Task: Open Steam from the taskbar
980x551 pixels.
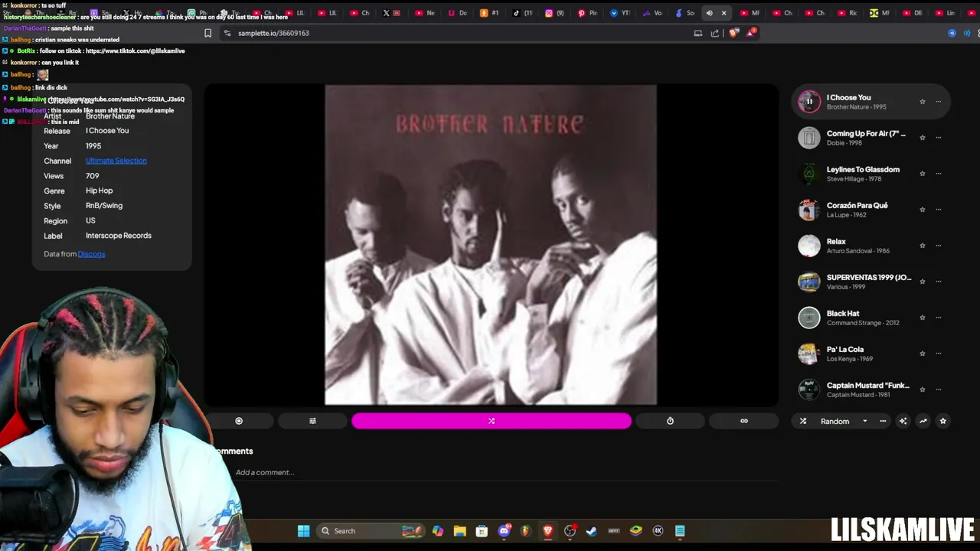Action: pyautogui.click(x=592, y=531)
